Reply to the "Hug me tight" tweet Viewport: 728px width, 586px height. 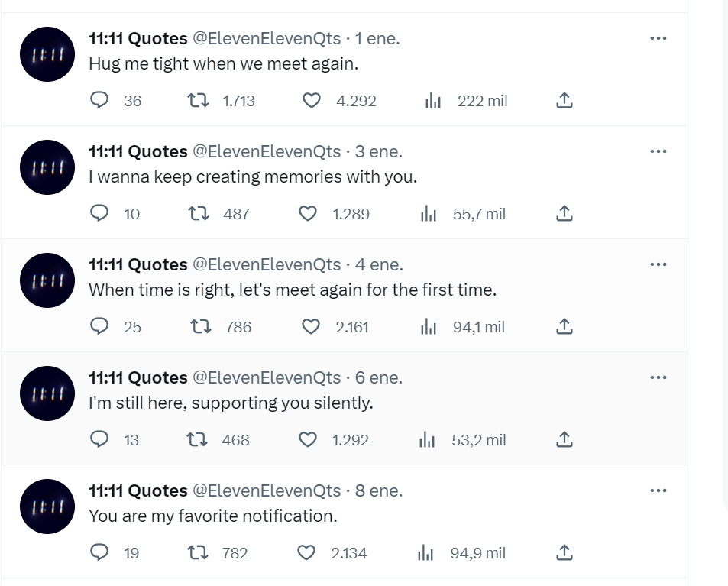coord(99,100)
